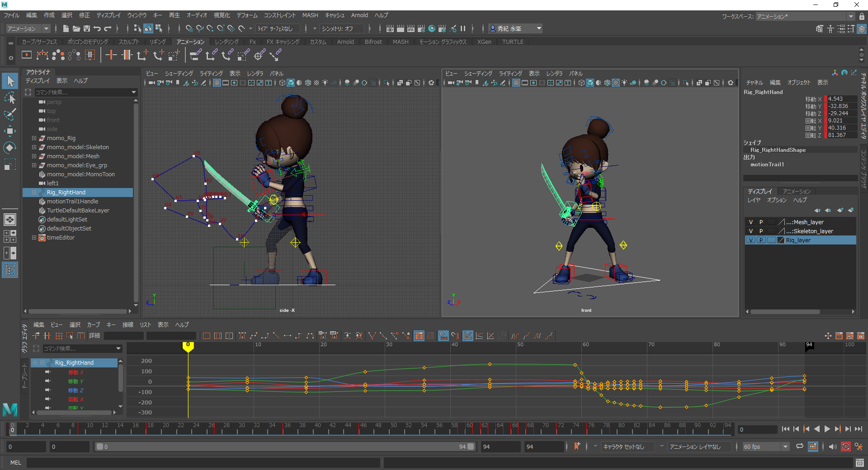The width and height of the screenshot is (868, 470).
Task: Activate the Move tool in the toolbox
Action: [10, 131]
